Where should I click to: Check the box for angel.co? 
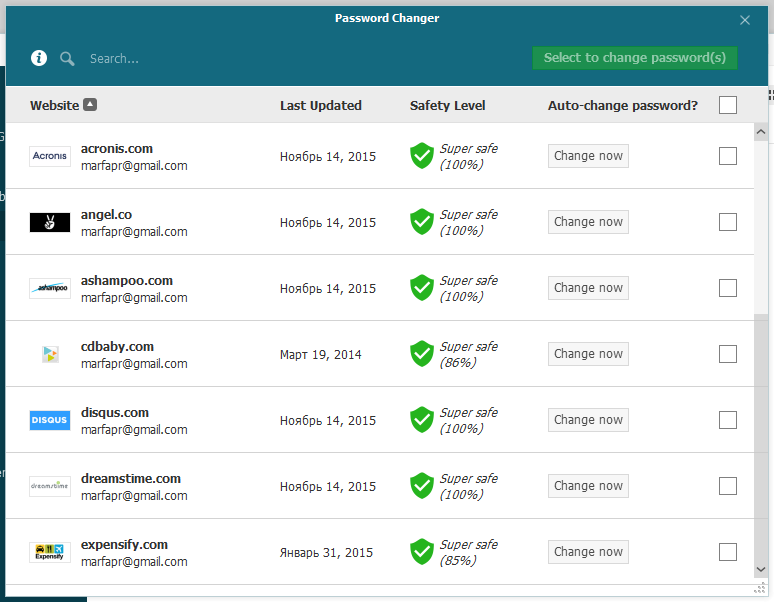[728, 222]
